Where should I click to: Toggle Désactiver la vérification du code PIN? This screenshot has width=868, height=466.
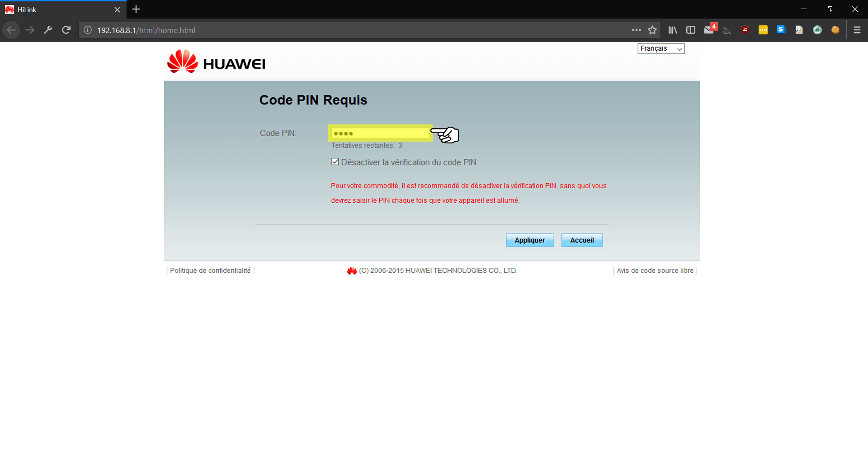pyautogui.click(x=335, y=162)
